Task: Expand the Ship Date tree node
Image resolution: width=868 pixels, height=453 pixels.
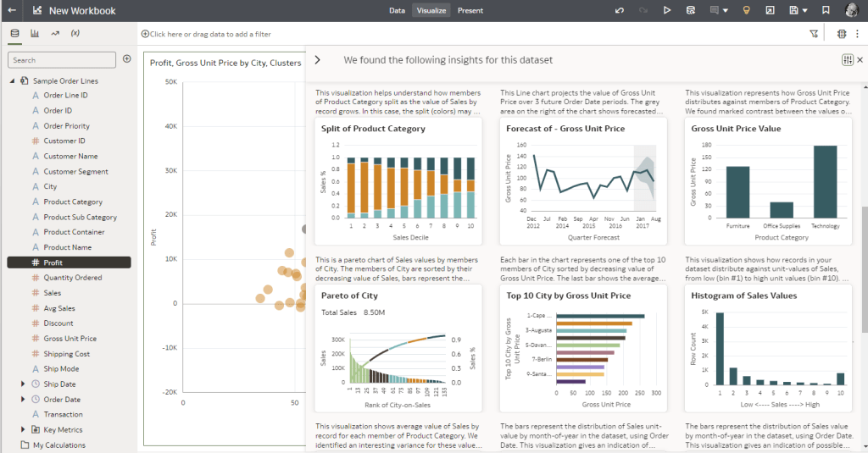Action: pos(24,384)
